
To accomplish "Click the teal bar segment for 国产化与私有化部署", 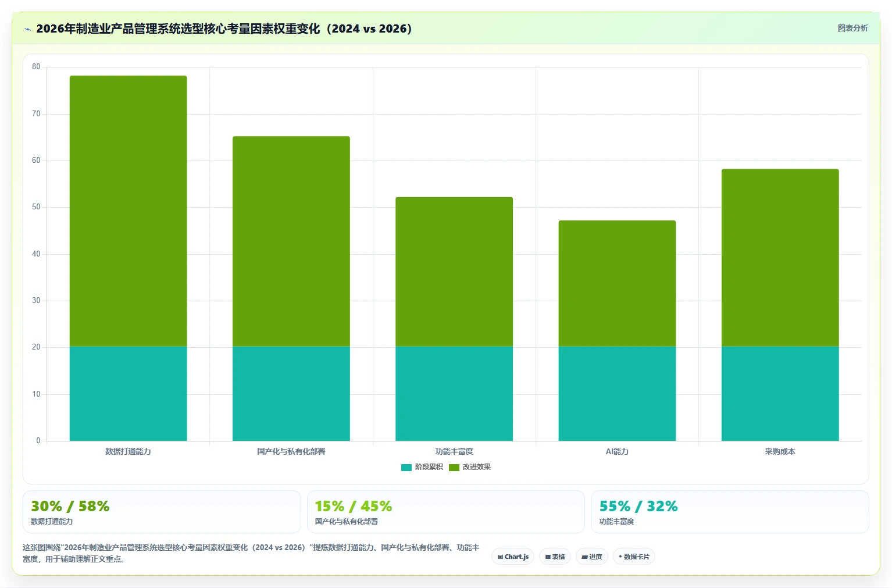I will [291, 394].
